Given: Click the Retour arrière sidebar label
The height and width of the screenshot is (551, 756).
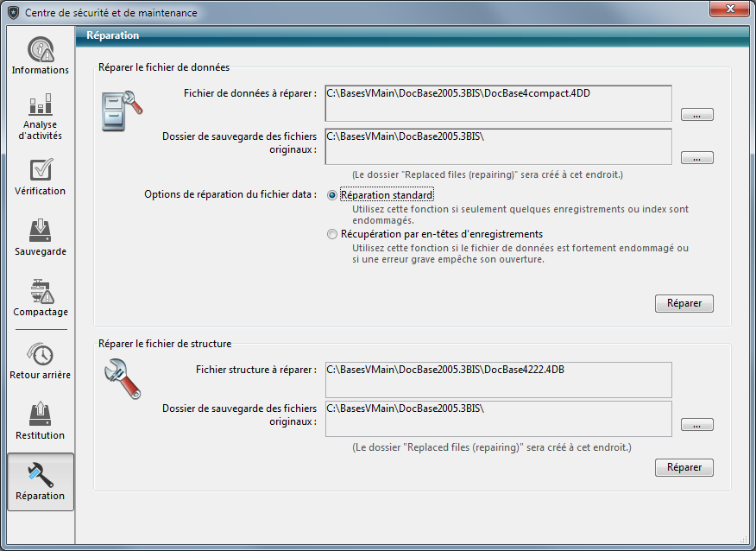Looking at the screenshot, I should [x=41, y=375].
